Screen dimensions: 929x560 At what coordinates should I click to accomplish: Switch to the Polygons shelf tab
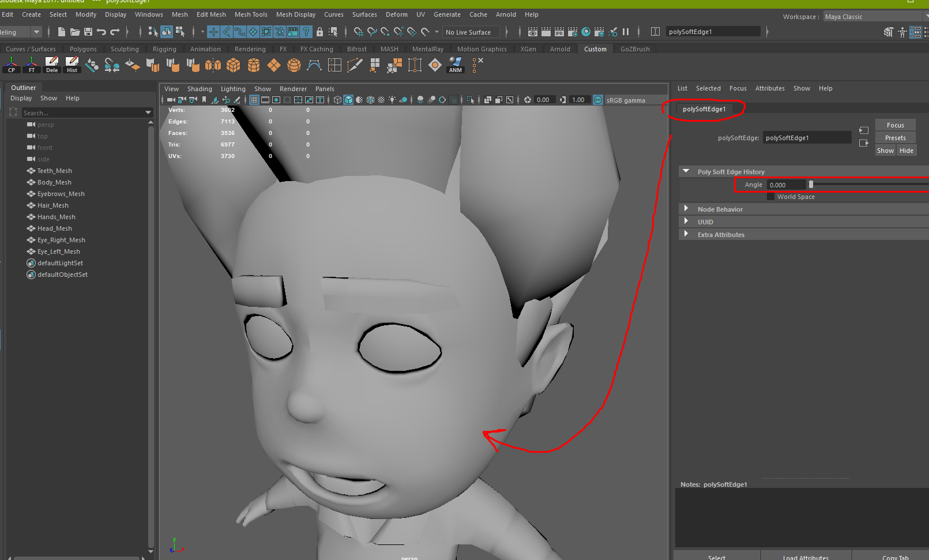coord(83,49)
